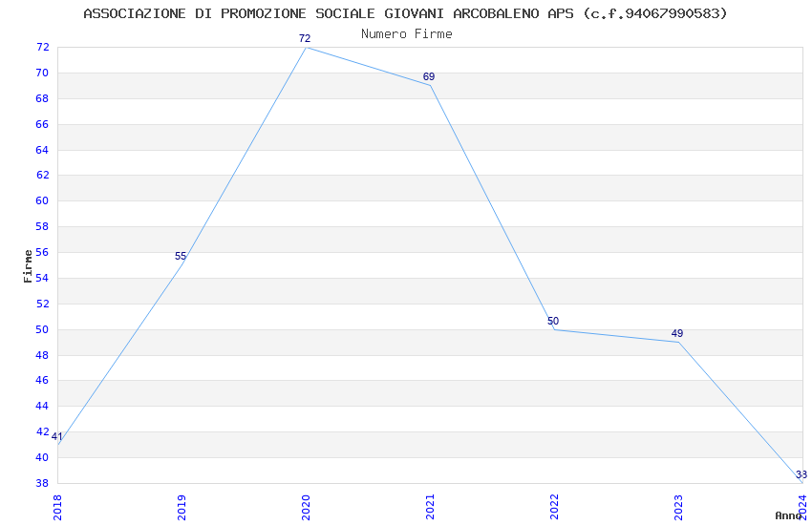Click the x-axis year label 2022
812x525 pixels.
[x=555, y=508]
